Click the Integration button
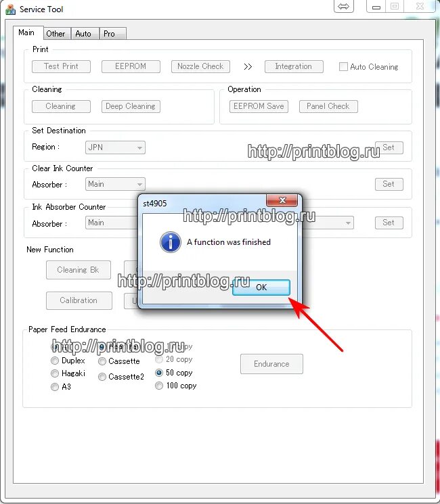The height and width of the screenshot is (504, 440). pyautogui.click(x=294, y=66)
